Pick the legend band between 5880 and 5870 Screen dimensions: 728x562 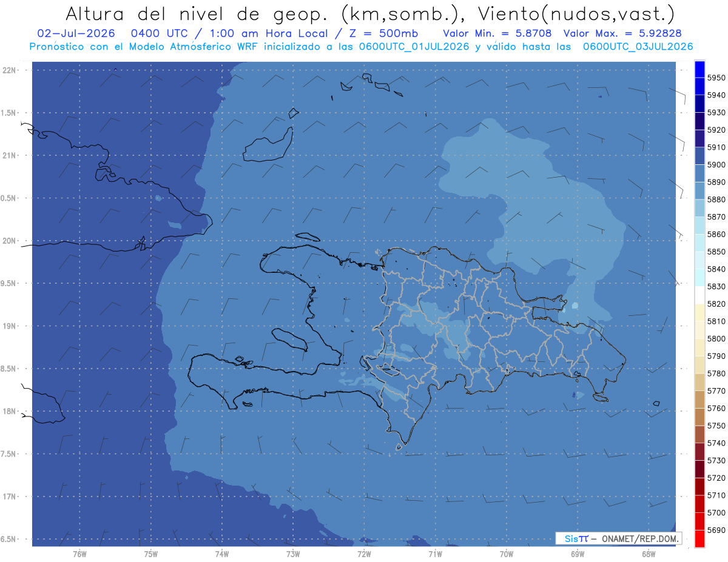[699, 208]
